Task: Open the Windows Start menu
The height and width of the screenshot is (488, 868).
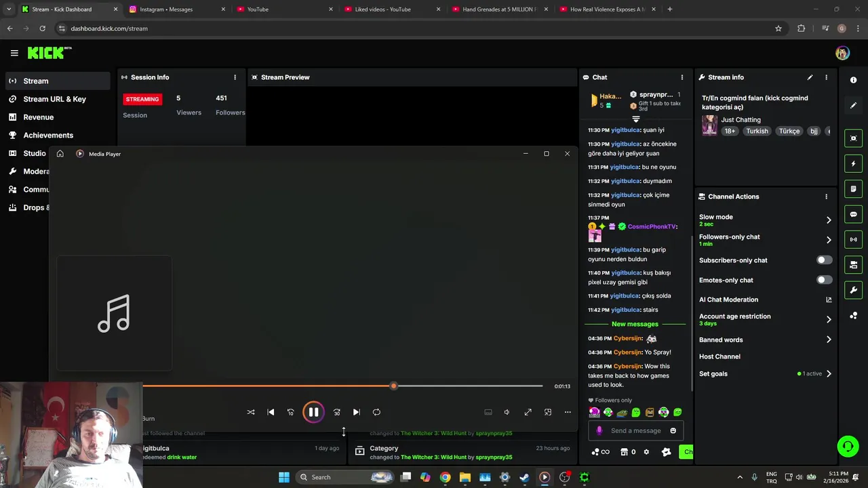Action: point(284,477)
